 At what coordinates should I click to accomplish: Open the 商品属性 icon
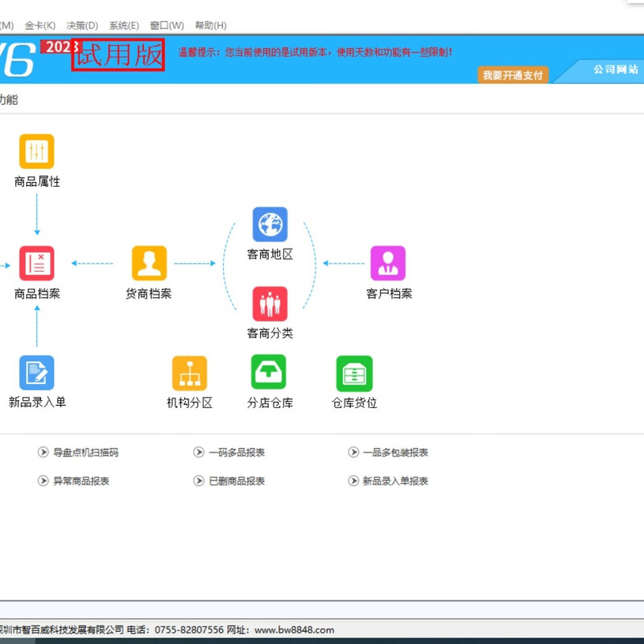[37, 151]
